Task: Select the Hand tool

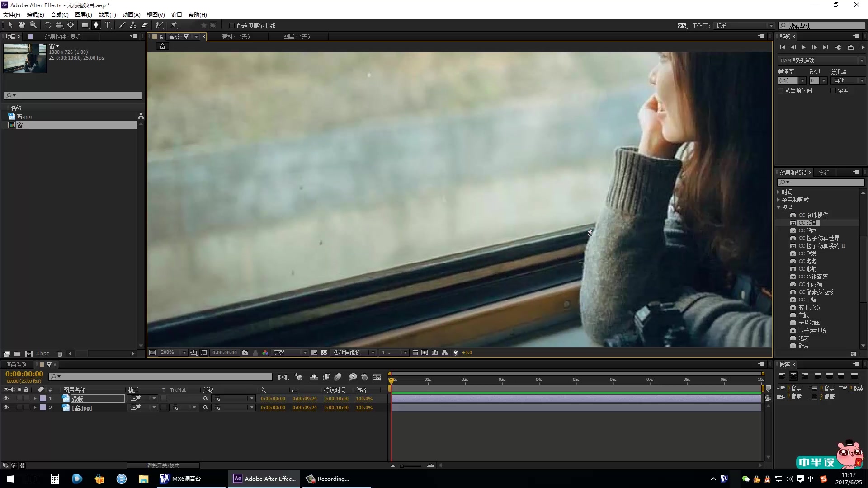Action: 21,25
